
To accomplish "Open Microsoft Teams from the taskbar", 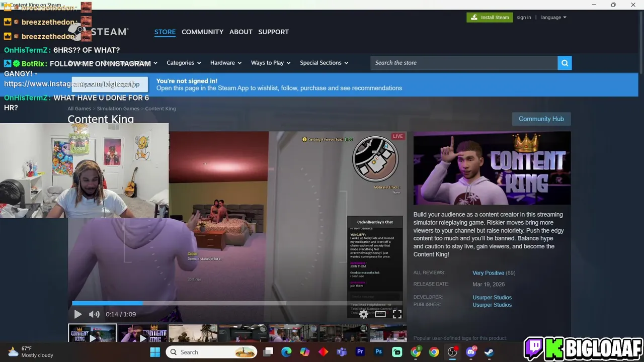I will coord(342,352).
